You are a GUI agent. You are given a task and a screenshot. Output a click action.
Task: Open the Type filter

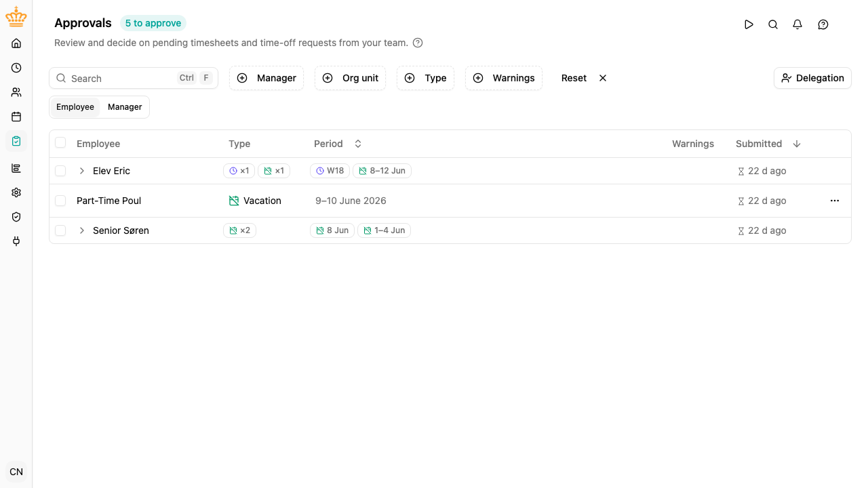[x=425, y=78]
